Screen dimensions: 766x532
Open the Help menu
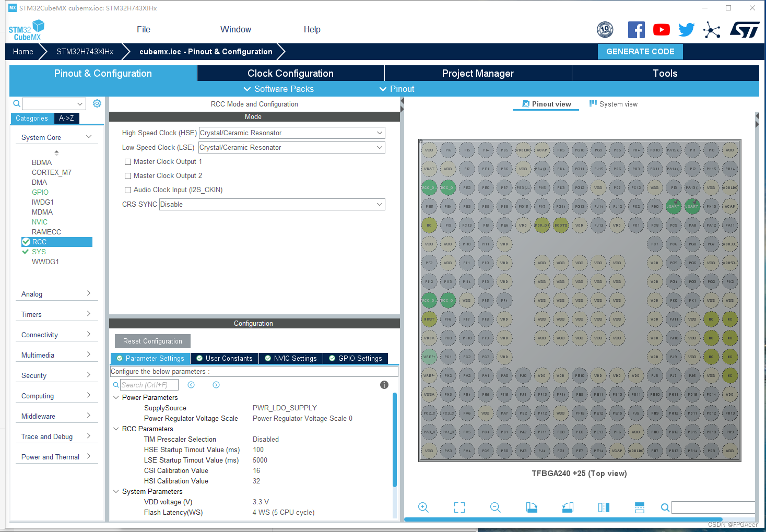coord(312,30)
